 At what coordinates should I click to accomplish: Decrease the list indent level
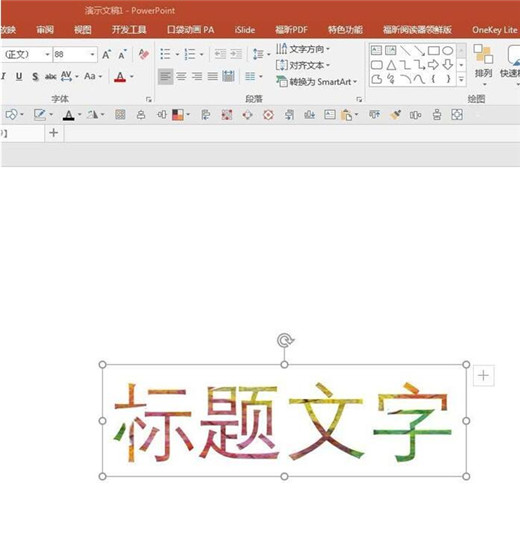[220, 54]
